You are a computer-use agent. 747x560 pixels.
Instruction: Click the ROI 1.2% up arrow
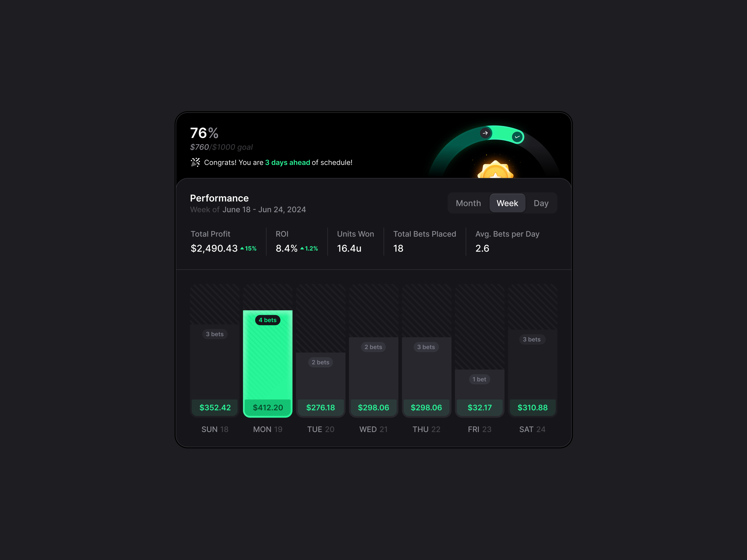coord(302,248)
